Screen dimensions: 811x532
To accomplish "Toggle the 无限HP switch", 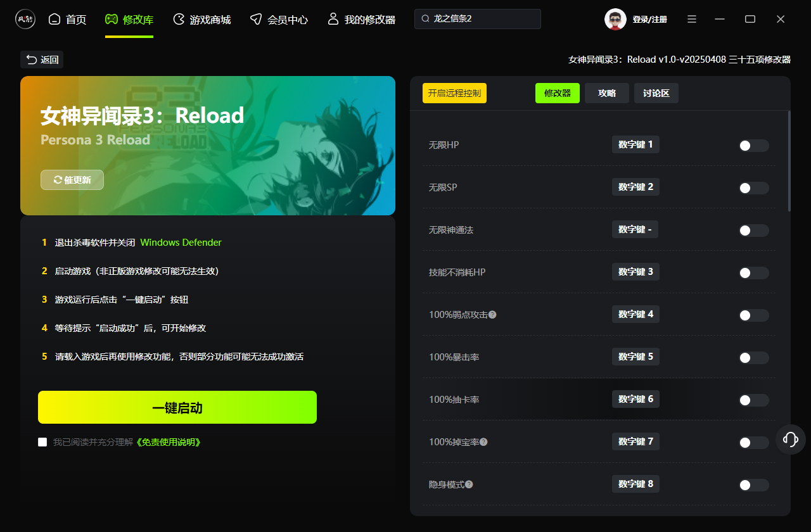I will (x=754, y=146).
